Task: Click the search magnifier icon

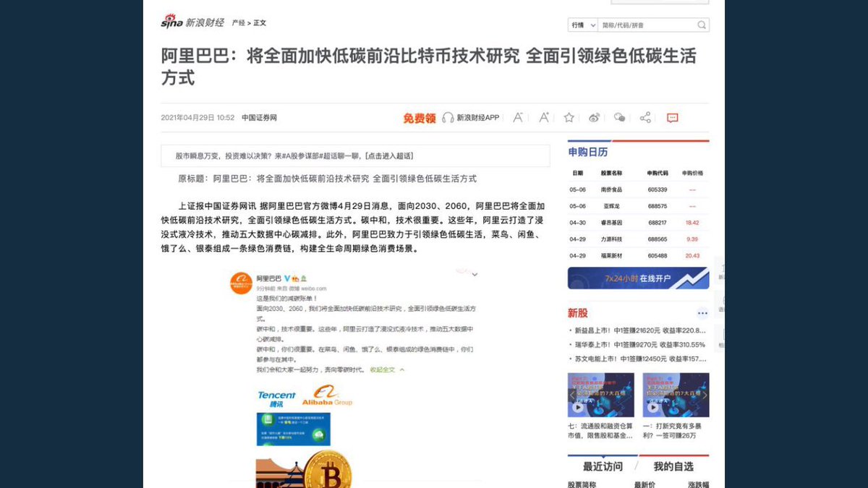Action: tap(702, 25)
